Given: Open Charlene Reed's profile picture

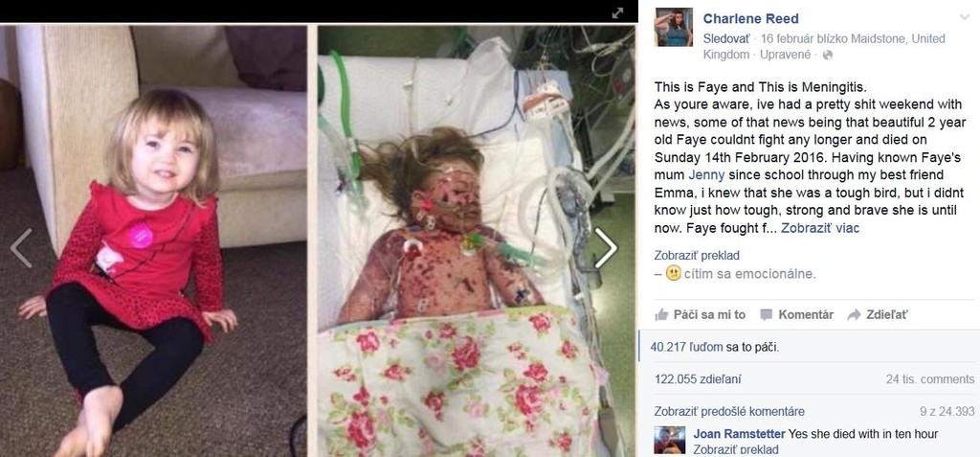Looking at the screenshot, I should click(x=674, y=27).
